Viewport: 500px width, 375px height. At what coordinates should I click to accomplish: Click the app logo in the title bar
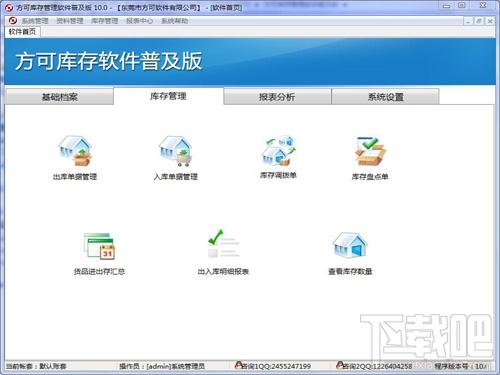click(9, 7)
